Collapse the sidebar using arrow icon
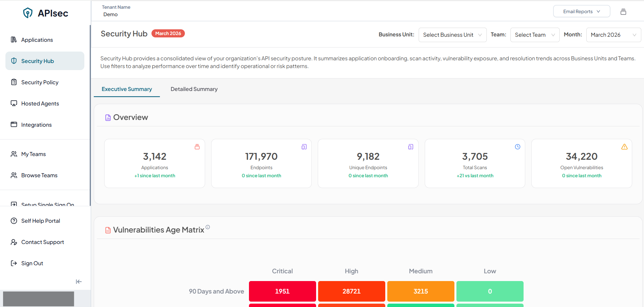Screen dimensions: 644x307 pos(79,282)
